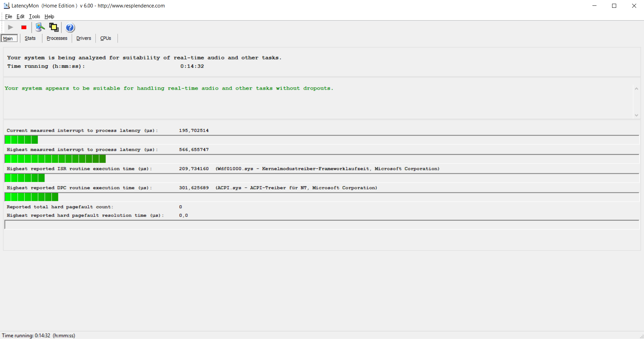
Task: Click the highest interrupt latency green bar
Action: [x=55, y=159]
